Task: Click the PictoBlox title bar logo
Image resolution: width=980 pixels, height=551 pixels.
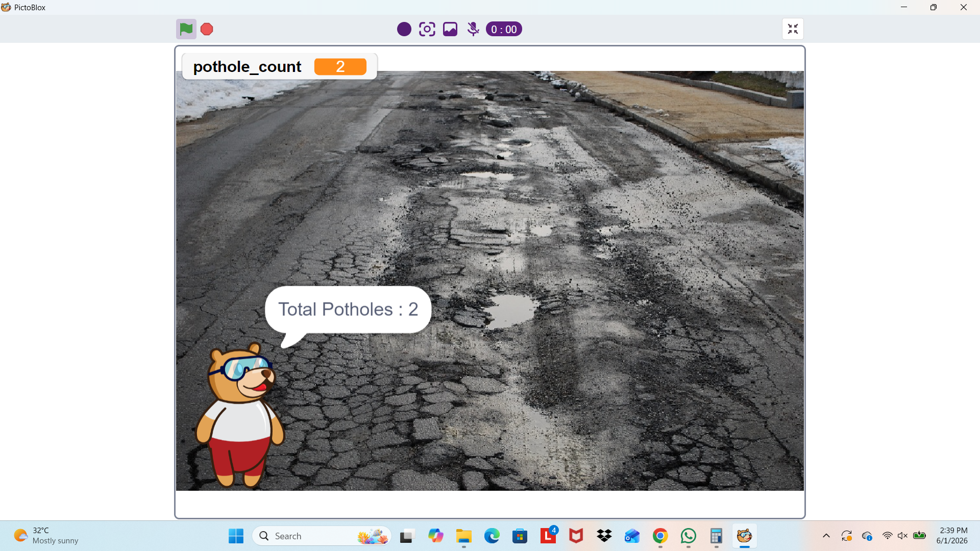Action: click(6, 7)
